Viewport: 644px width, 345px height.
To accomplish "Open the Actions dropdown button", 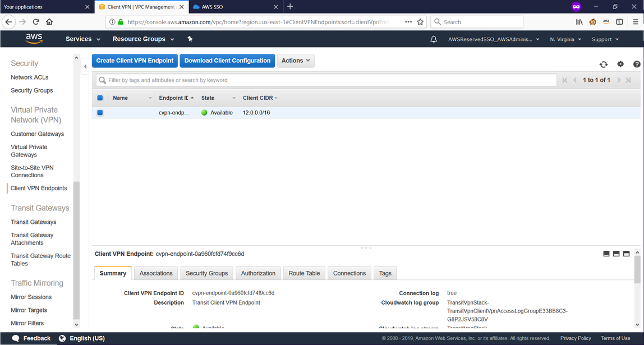I will point(296,61).
